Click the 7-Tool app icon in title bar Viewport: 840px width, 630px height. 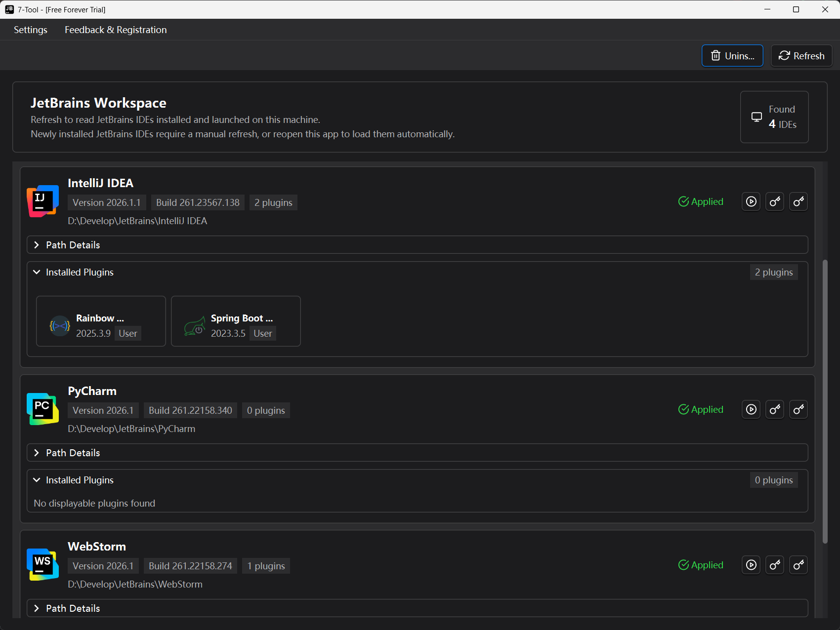(9, 9)
